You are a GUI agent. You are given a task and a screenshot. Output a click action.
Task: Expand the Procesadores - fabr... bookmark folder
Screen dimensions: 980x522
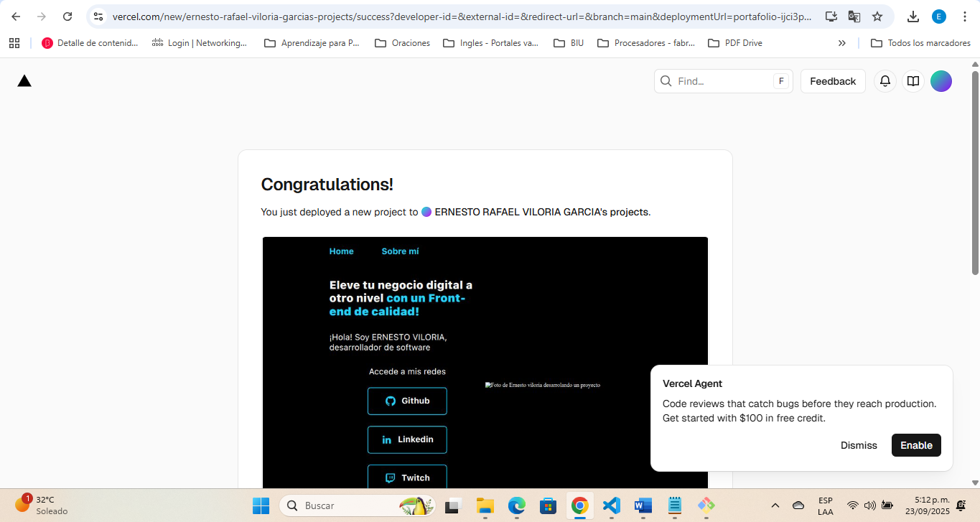645,43
